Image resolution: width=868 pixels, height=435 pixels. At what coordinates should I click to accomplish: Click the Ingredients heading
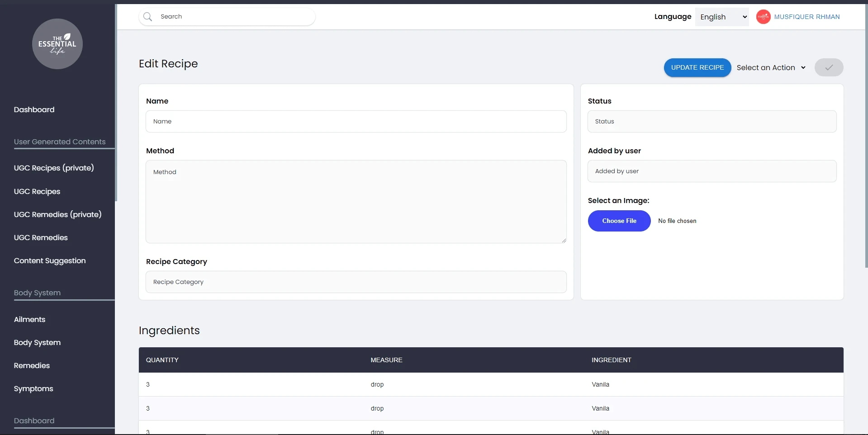[x=169, y=330]
